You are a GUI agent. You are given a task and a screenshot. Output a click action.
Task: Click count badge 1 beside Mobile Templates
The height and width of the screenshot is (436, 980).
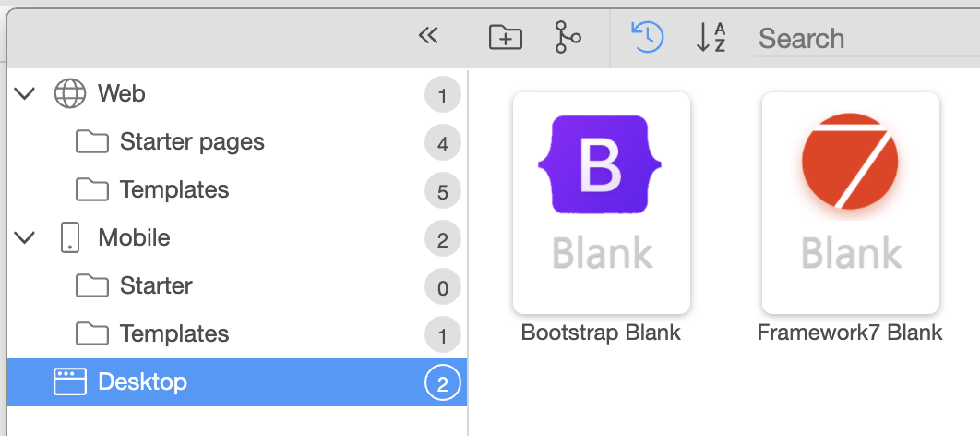click(443, 335)
